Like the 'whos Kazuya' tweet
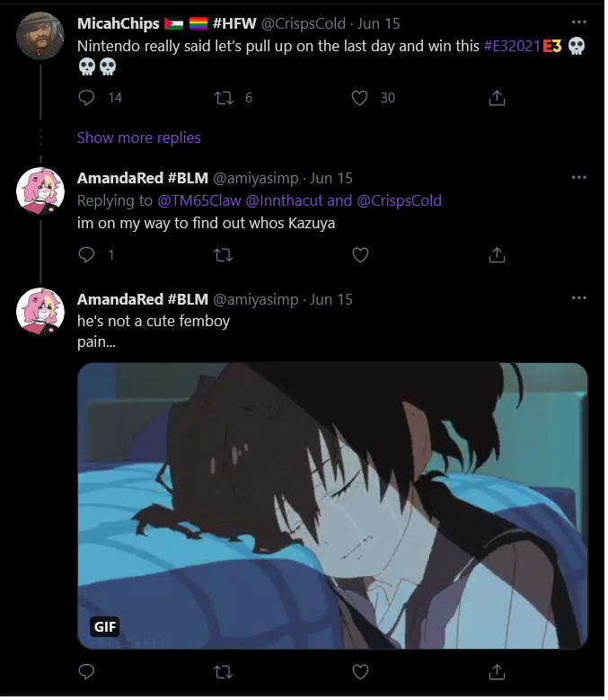Viewport: 608px width, 700px height. tap(360, 255)
